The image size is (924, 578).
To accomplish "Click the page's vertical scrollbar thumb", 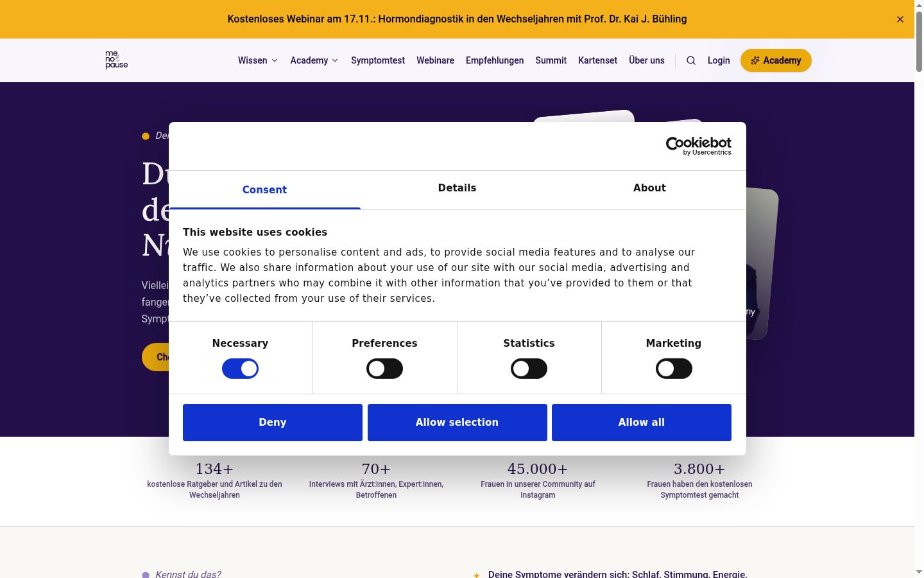I will (919, 42).
